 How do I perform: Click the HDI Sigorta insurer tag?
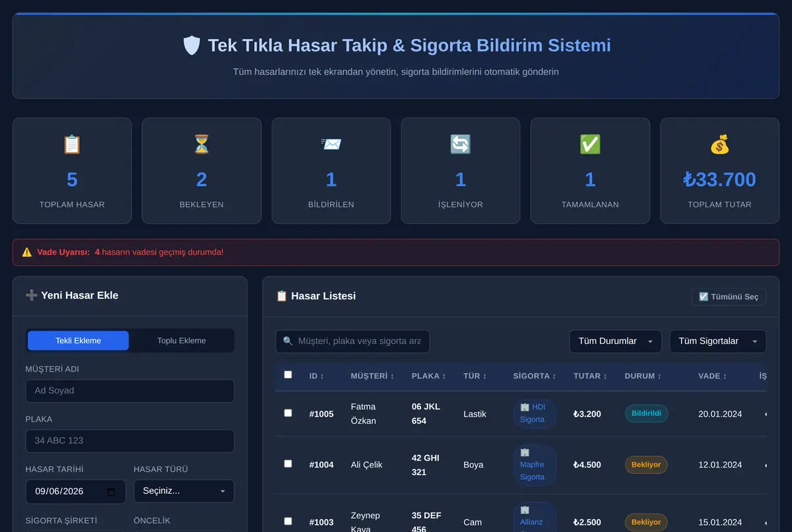[535, 414]
